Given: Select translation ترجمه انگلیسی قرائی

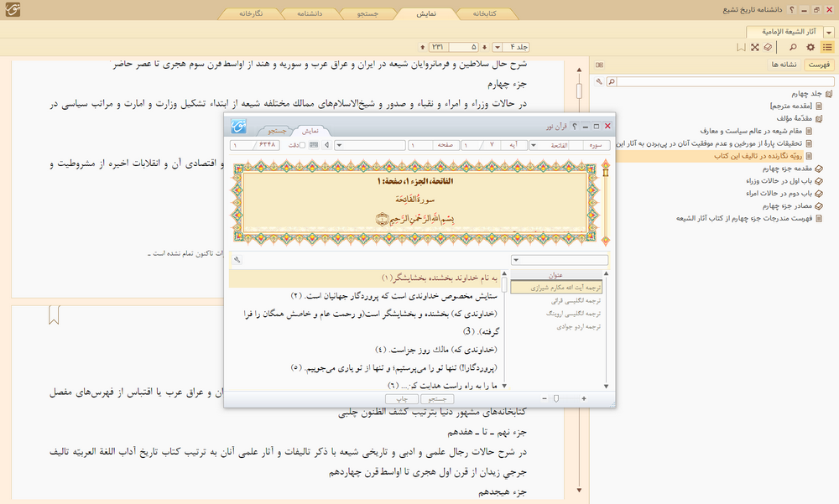Looking at the screenshot, I should [x=575, y=301].
